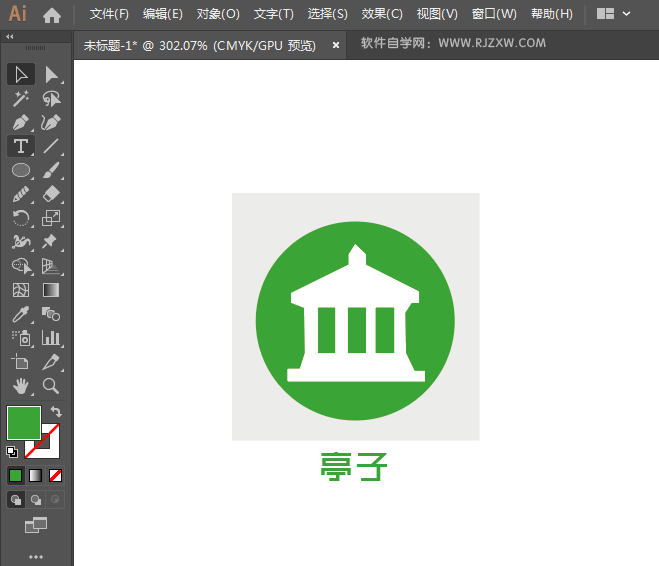Click the green fill color swatch
The height and width of the screenshot is (566, 659).
click(x=23, y=423)
